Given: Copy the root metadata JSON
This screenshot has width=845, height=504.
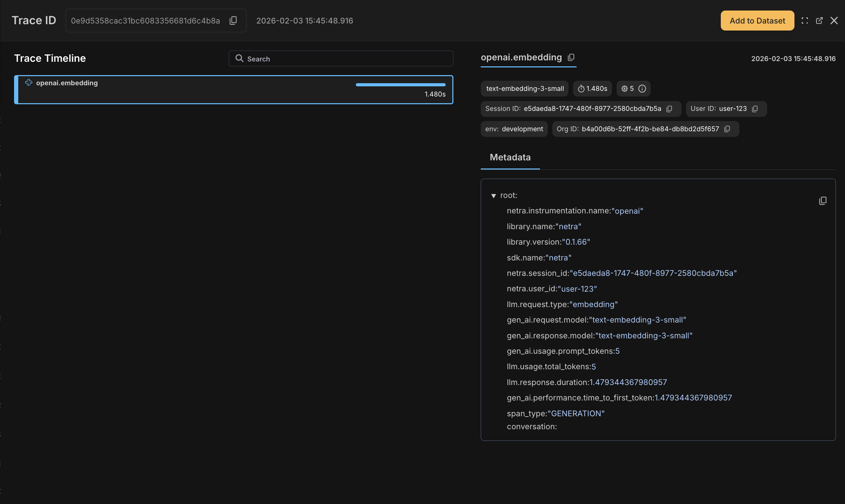Looking at the screenshot, I should point(823,201).
